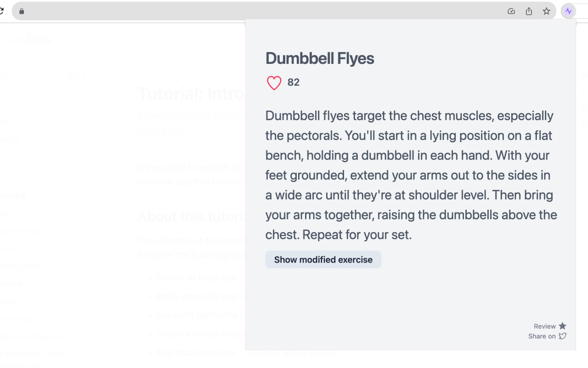Toggle the purple pulse extension icon

coord(568,11)
